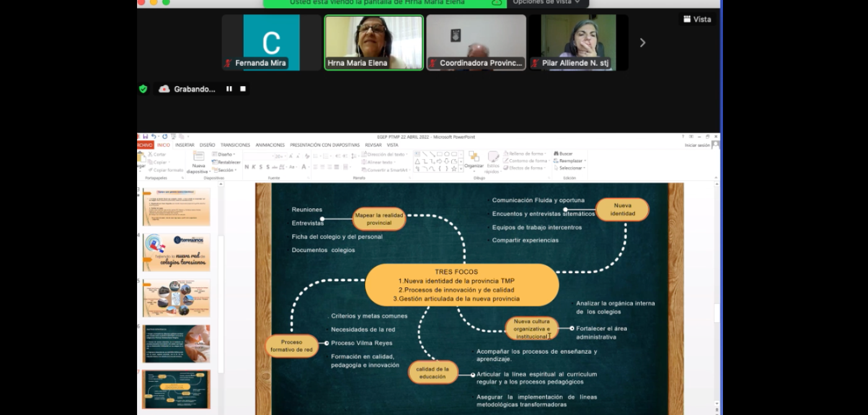Toggle bold (N) formatting
The height and width of the screenshot is (415, 868).
pyautogui.click(x=246, y=167)
